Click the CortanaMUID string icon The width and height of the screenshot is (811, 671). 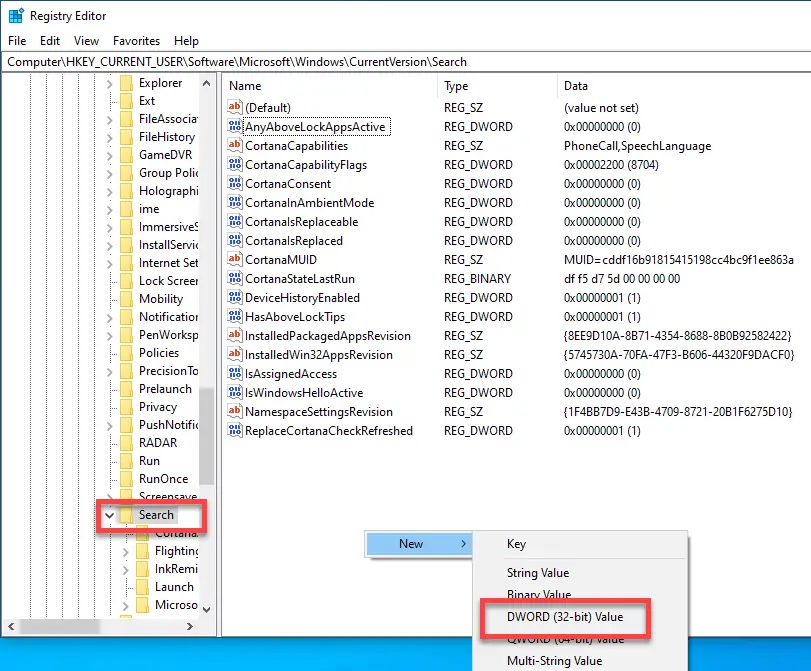tap(235, 259)
